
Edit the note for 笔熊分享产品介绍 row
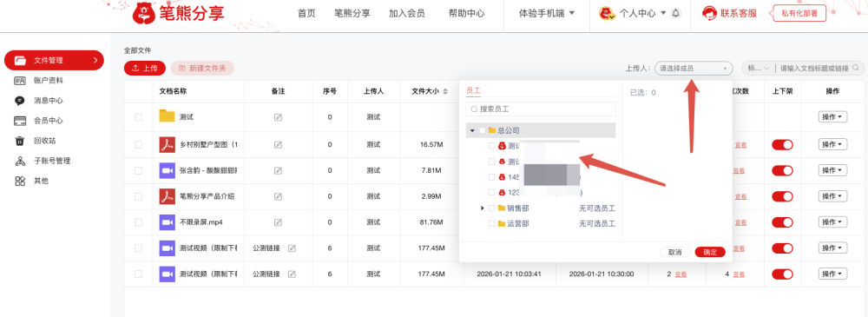coord(279,197)
